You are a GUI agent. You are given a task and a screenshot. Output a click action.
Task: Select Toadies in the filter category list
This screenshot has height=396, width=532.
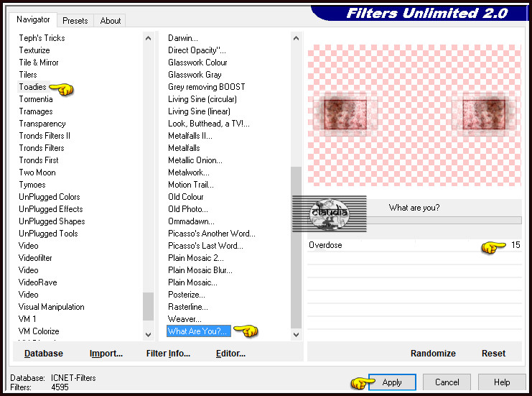point(32,87)
